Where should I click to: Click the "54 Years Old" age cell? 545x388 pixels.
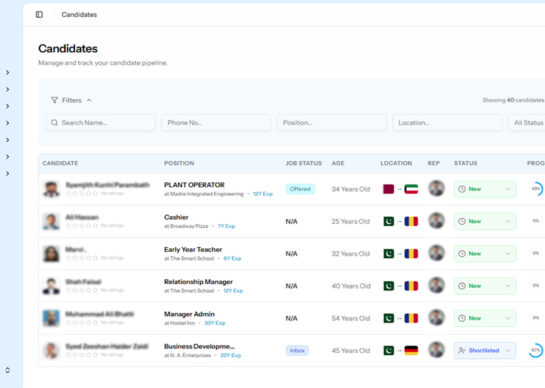(351, 318)
